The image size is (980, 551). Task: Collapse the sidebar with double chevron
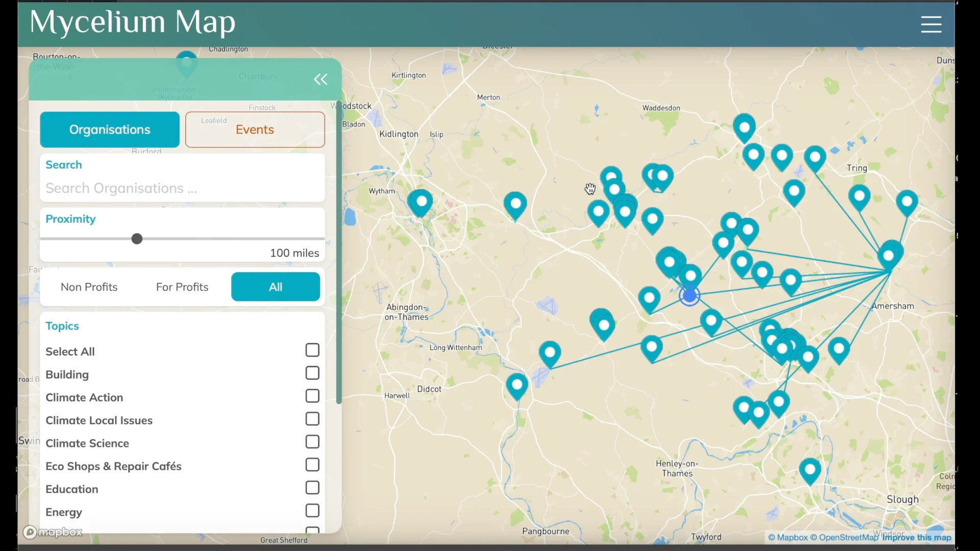click(x=321, y=80)
